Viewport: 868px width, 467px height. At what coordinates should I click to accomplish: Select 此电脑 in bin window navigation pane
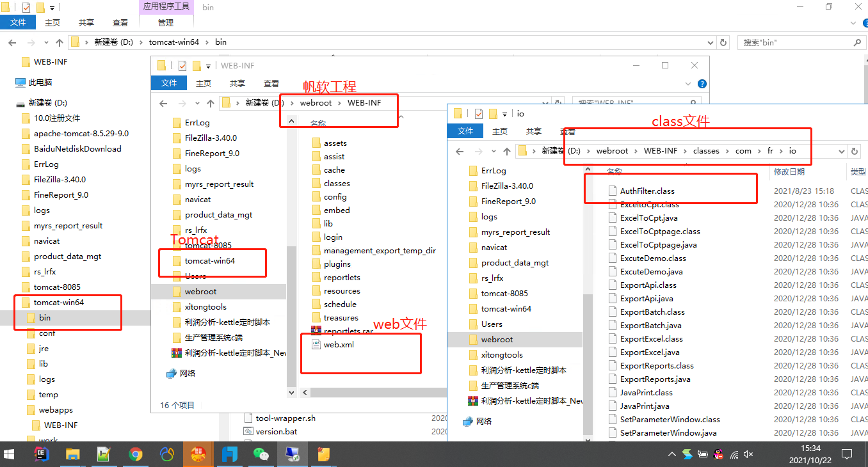40,83
